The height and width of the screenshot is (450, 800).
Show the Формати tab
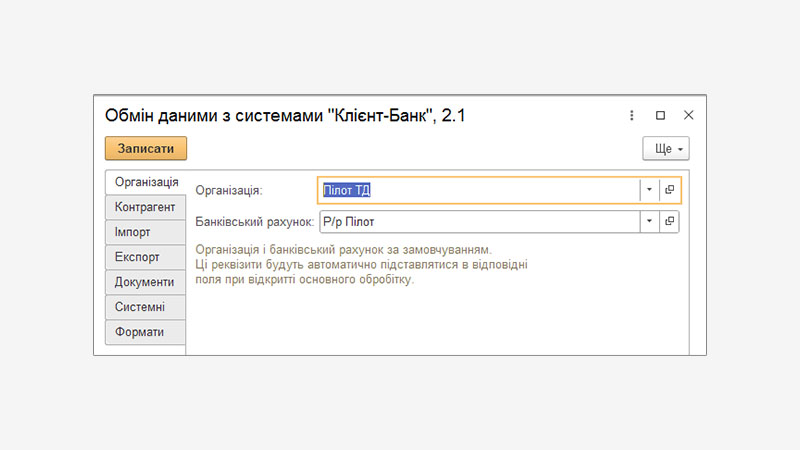146,332
